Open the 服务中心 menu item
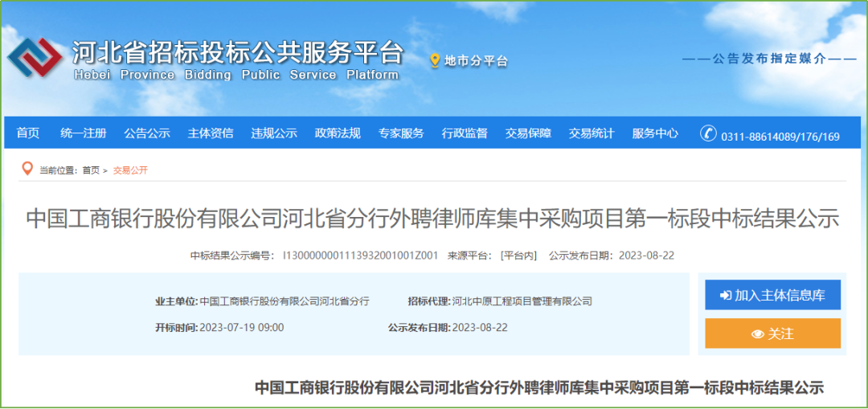 (655, 133)
